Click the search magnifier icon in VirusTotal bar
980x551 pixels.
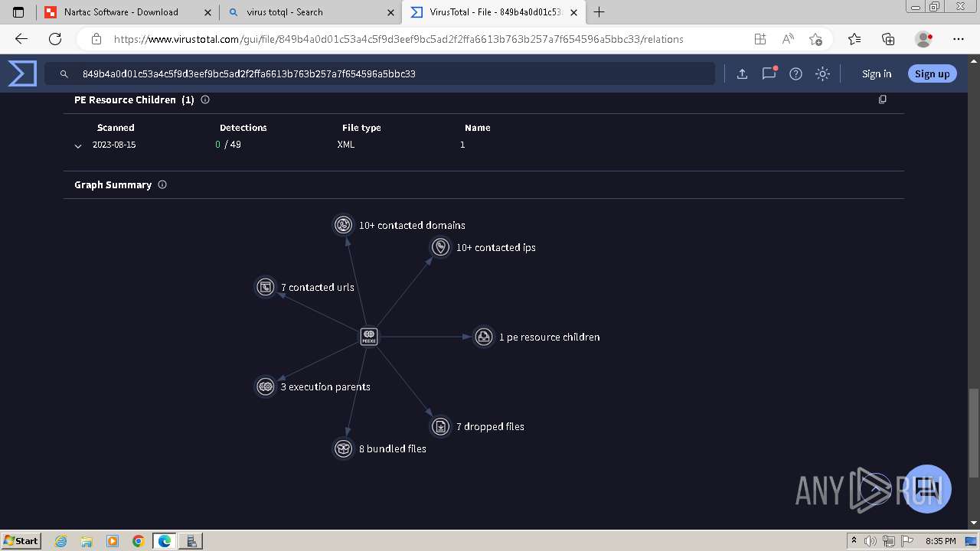(x=64, y=74)
